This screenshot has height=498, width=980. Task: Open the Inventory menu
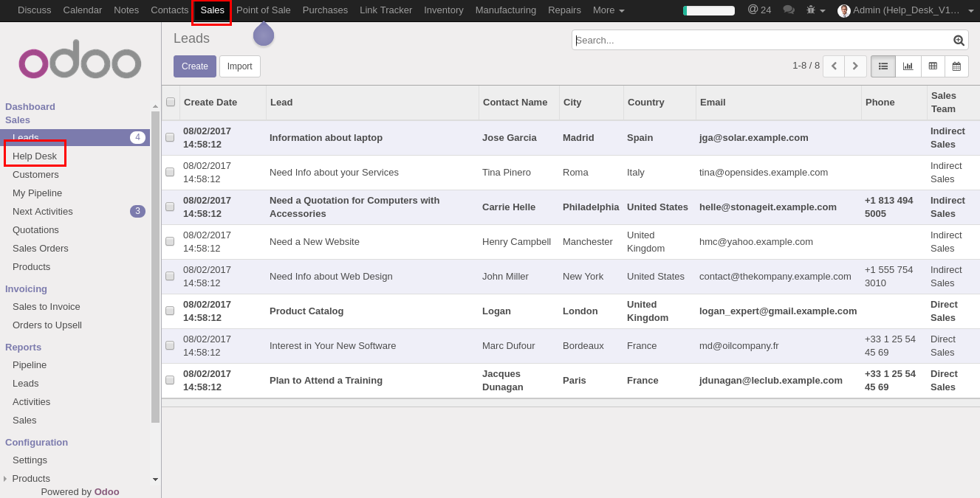point(443,10)
